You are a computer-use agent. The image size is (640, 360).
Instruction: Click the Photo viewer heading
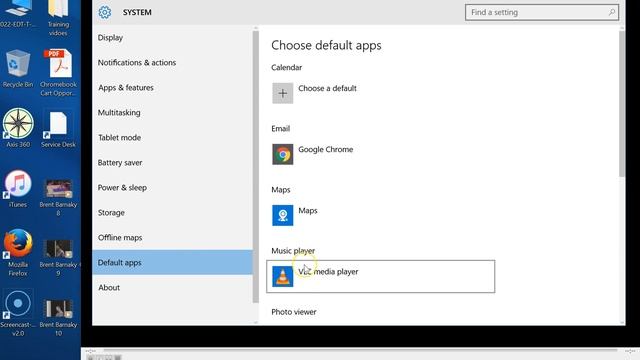coord(293,312)
